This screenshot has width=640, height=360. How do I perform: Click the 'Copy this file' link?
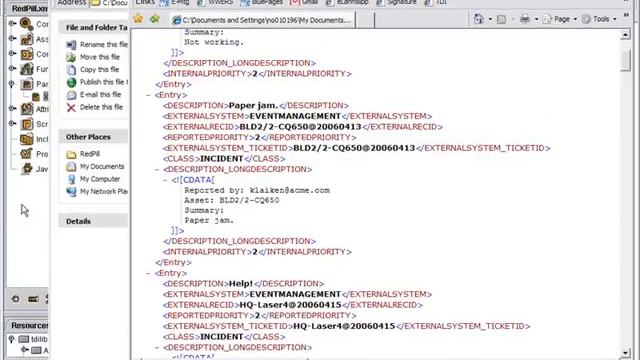point(100,69)
